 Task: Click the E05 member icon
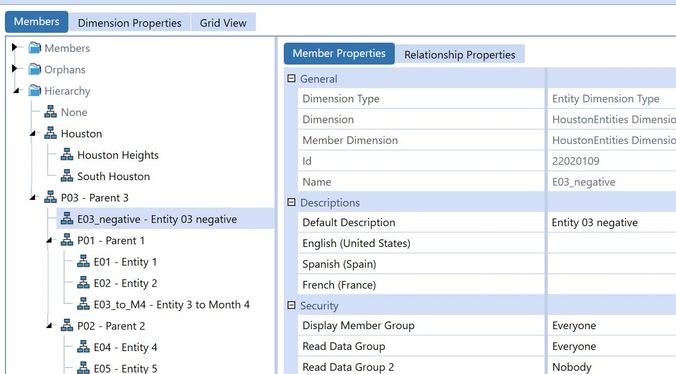pyautogui.click(x=83, y=368)
